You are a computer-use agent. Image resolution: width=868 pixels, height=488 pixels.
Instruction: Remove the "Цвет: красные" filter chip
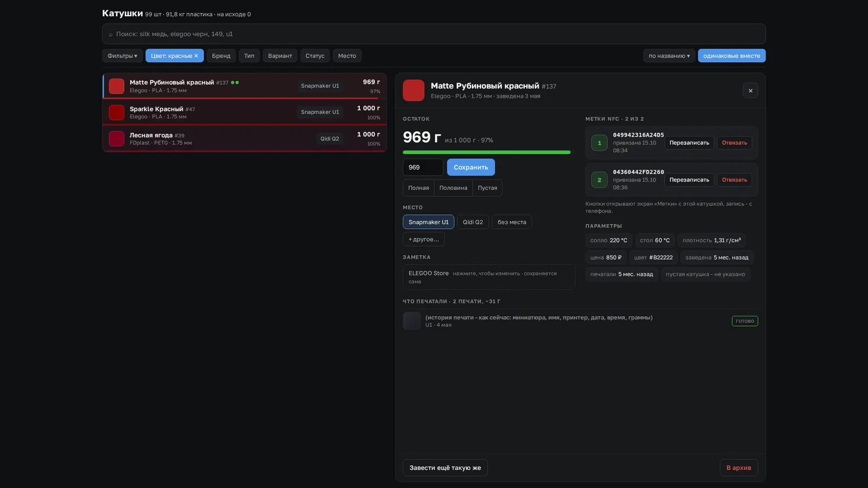(x=196, y=56)
